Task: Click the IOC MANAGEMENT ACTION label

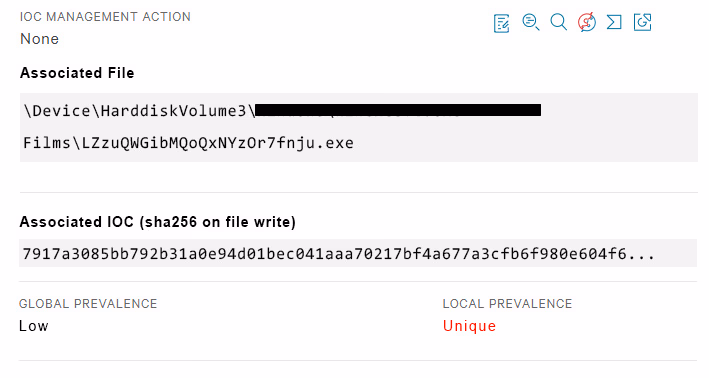Action: tap(105, 17)
